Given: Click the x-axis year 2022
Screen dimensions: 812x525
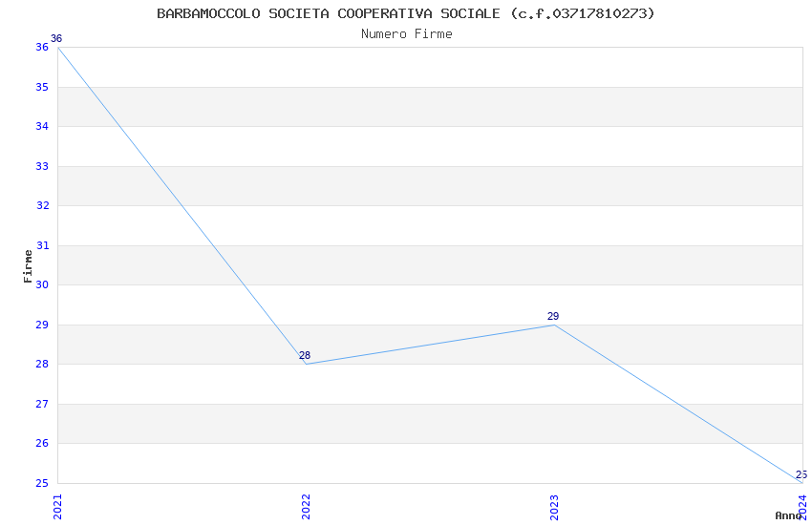Looking at the screenshot, I should click(x=306, y=507).
